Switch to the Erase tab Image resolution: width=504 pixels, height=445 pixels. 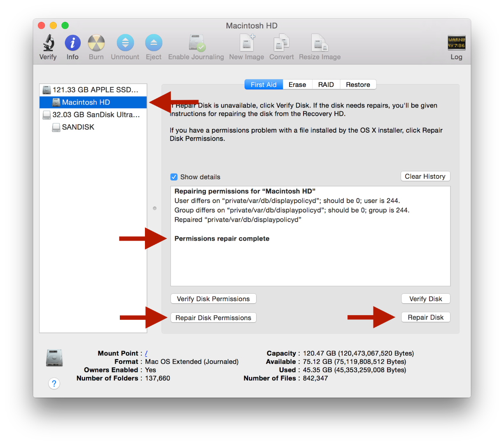pyautogui.click(x=297, y=84)
